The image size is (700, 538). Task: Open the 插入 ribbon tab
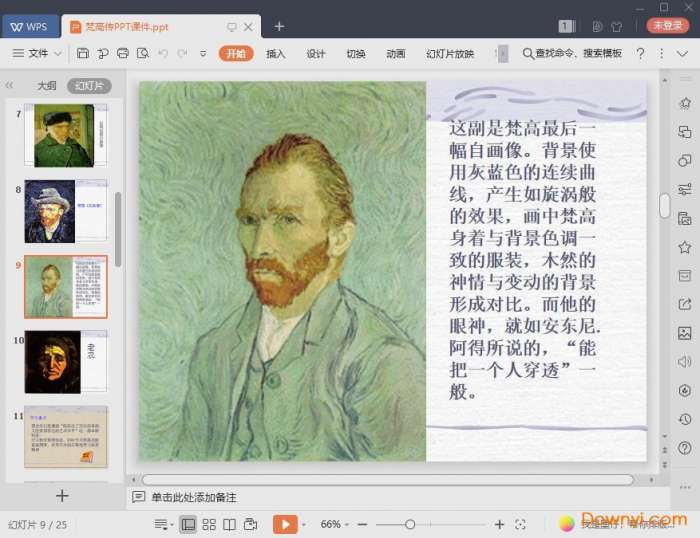[275, 53]
